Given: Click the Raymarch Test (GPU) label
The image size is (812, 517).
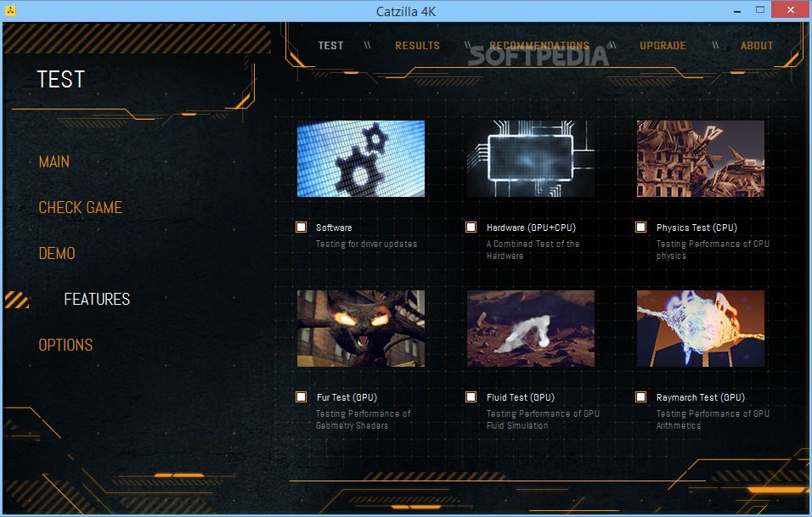Looking at the screenshot, I should pos(701,397).
